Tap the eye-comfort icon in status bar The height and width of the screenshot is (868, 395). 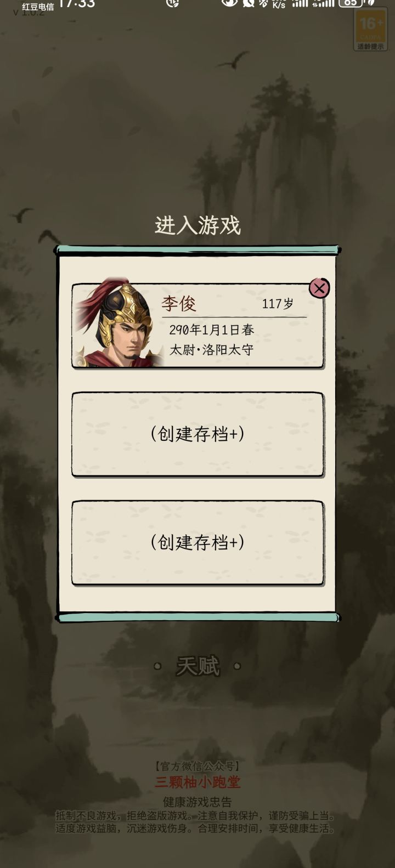tap(229, 3)
